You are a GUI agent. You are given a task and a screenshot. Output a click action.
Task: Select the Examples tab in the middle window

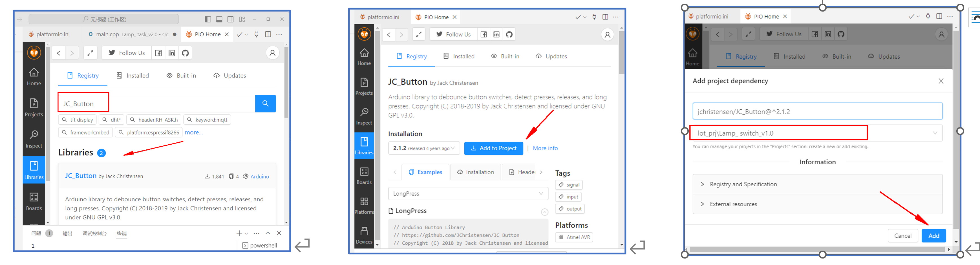[x=425, y=172]
